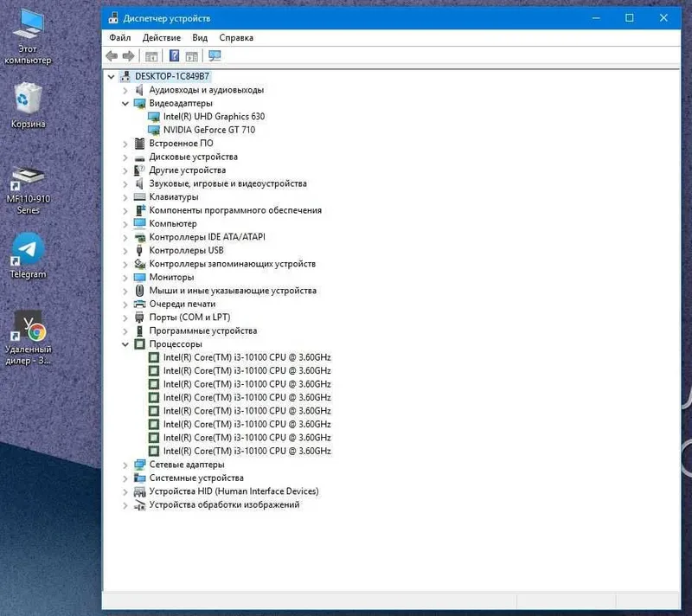Click the Мониторы monitor icon
692x616 pixels.
point(139,277)
